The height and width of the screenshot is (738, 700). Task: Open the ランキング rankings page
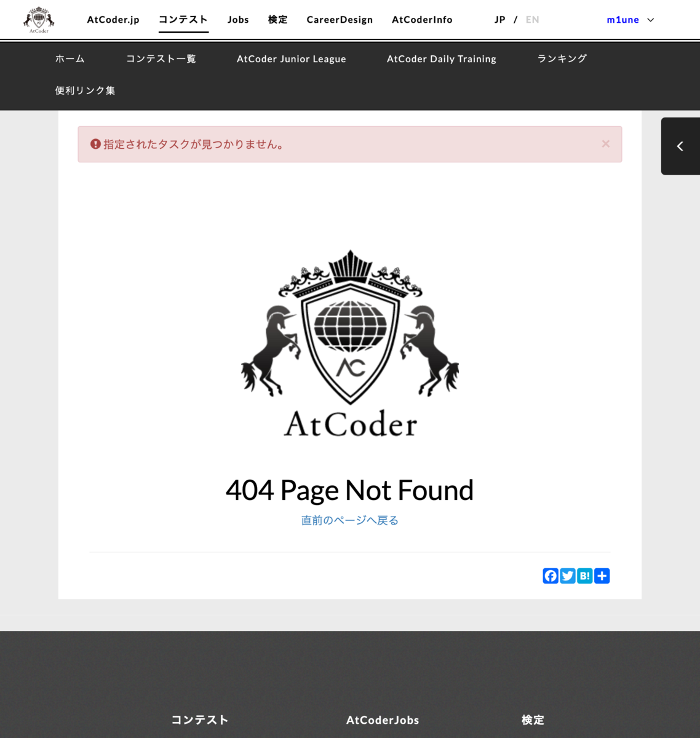click(562, 58)
